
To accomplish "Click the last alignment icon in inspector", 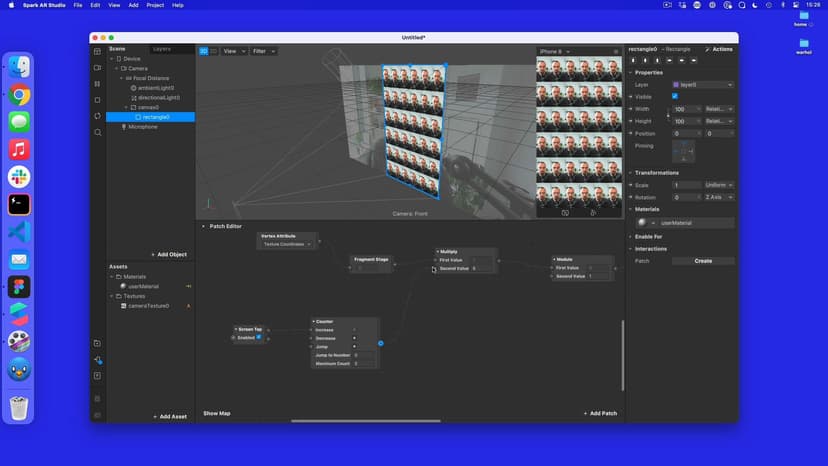I will 694,61.
